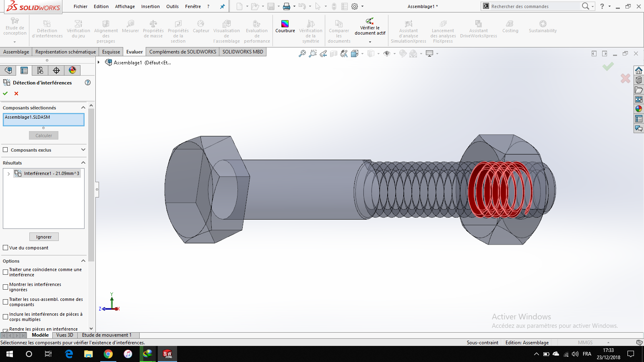The image size is (644, 362).
Task: Launch the Vérification de la symétrie tool
Action: click(x=310, y=30)
